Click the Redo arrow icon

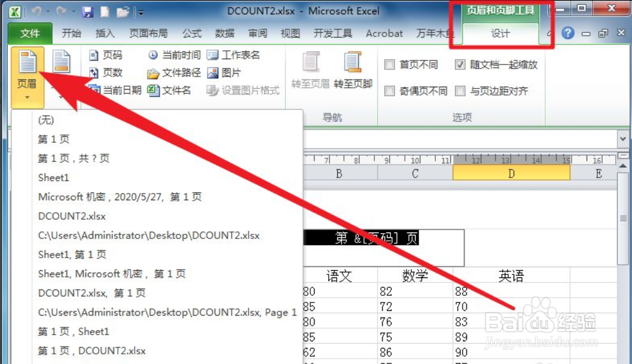[61, 12]
